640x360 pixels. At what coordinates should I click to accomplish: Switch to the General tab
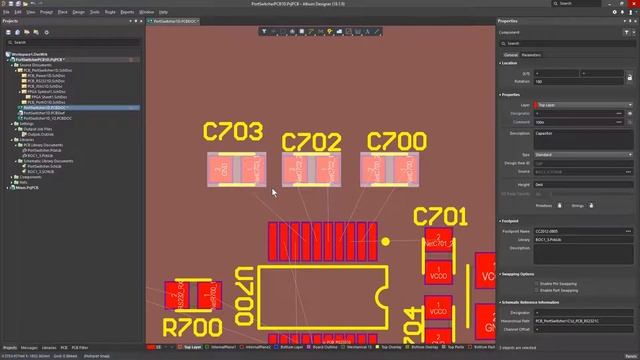click(510, 55)
